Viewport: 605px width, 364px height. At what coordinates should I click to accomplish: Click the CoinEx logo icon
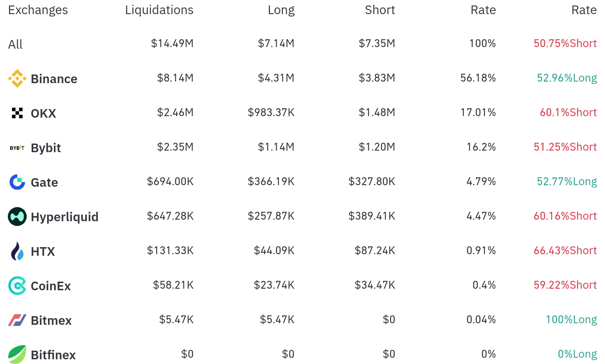coord(17,286)
